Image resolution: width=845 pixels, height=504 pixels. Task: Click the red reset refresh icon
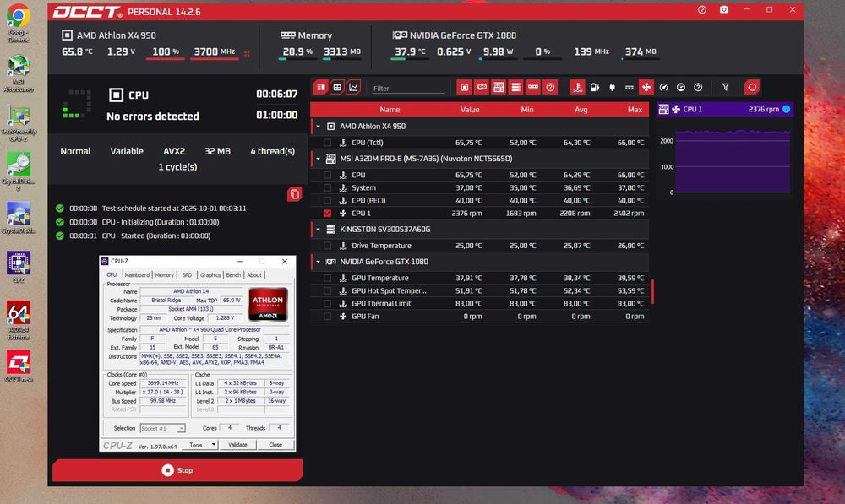(x=752, y=87)
